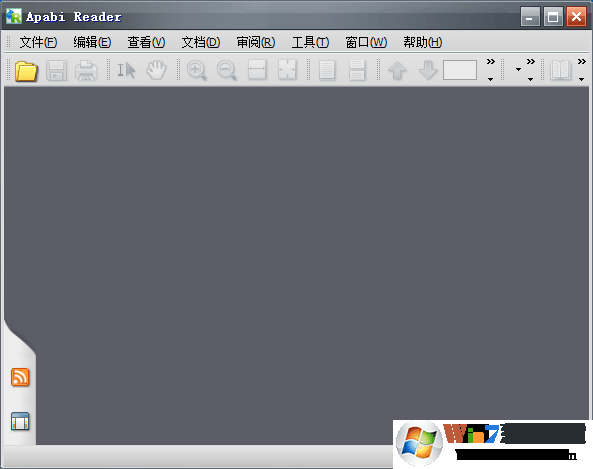Open the small dropdown arrow before second chevron

[x=518, y=70]
